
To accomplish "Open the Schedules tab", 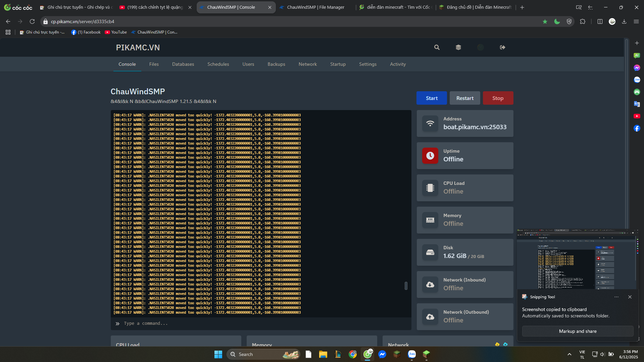I will (x=218, y=64).
